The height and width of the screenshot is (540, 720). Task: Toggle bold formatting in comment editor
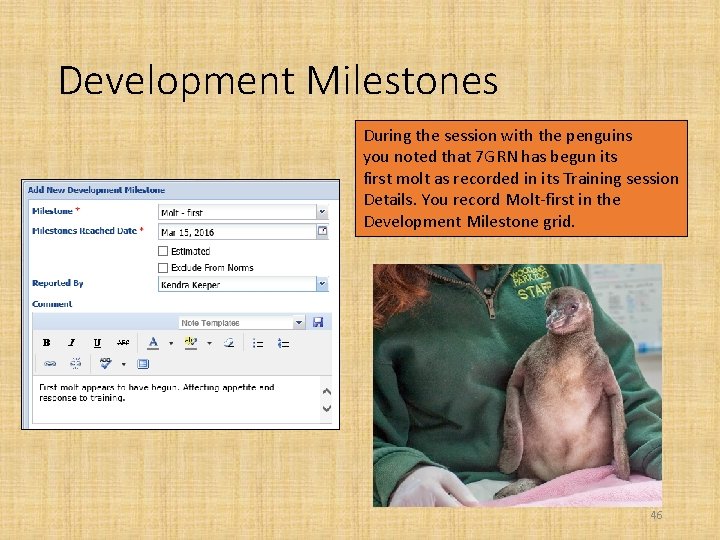(x=46, y=343)
